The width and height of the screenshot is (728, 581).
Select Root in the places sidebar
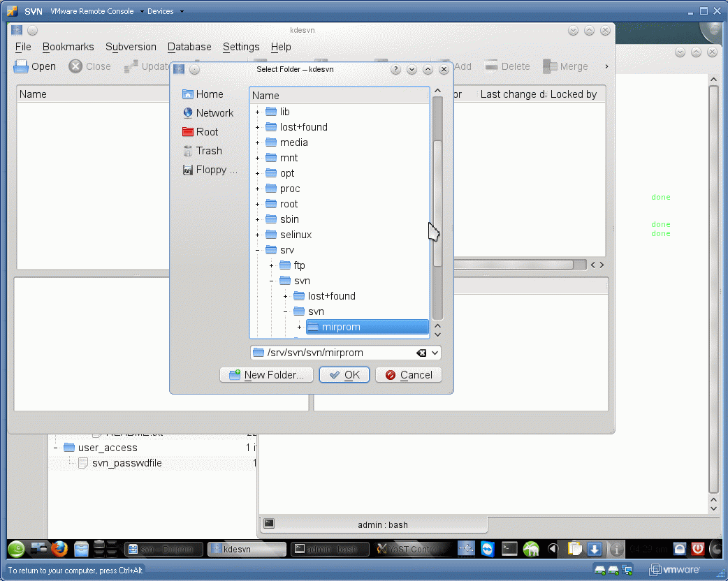(200, 132)
